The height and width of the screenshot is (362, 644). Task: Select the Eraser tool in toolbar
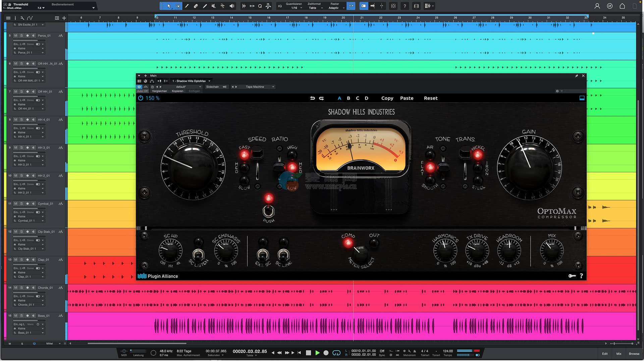click(196, 6)
